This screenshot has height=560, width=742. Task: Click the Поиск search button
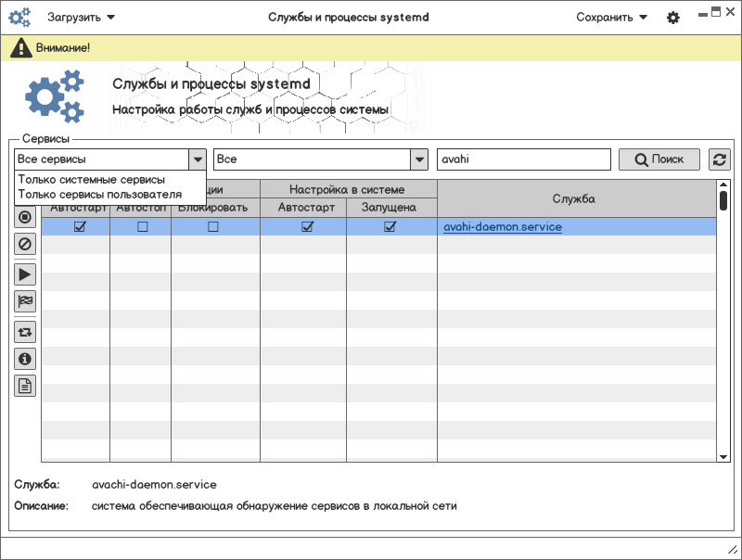tap(659, 159)
